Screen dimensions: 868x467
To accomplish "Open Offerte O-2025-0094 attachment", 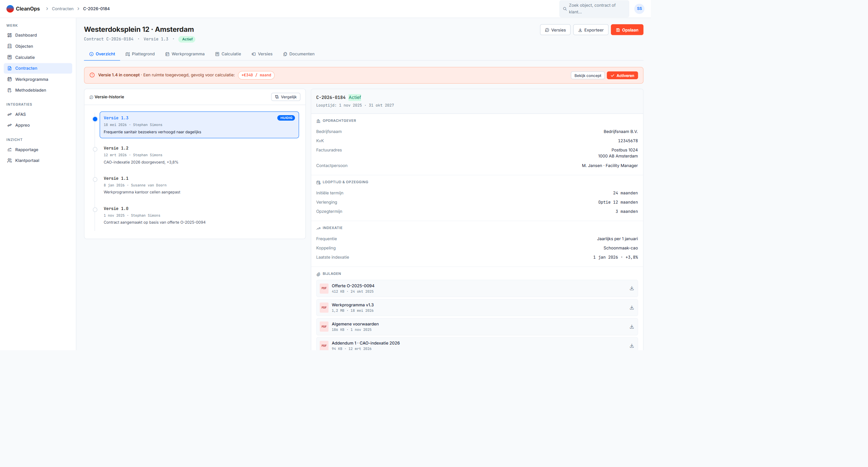I will (477, 288).
